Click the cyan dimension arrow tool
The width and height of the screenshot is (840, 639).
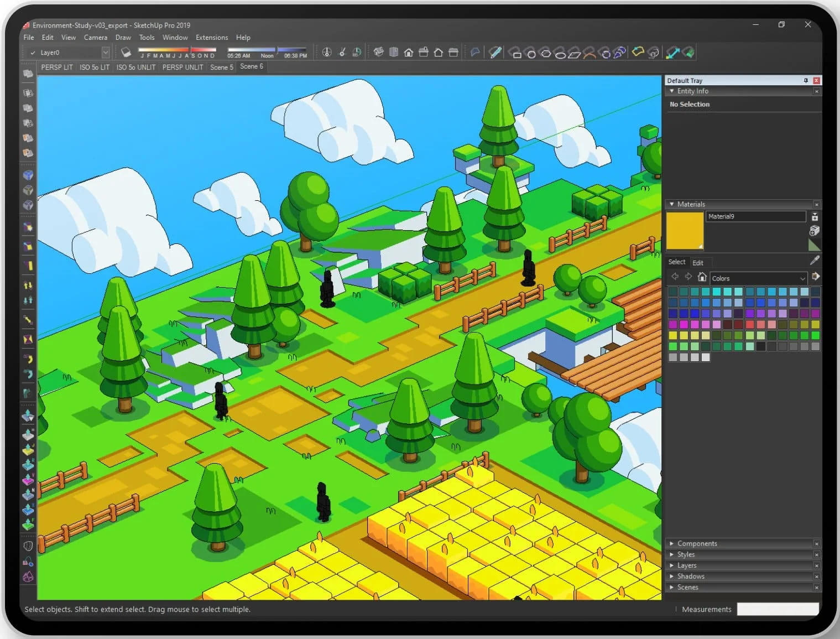click(672, 53)
